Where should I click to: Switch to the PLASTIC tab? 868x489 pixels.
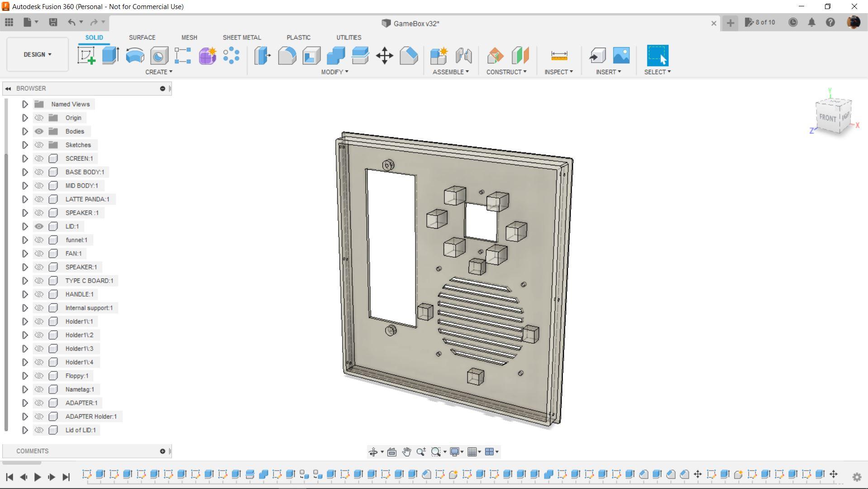pyautogui.click(x=298, y=38)
